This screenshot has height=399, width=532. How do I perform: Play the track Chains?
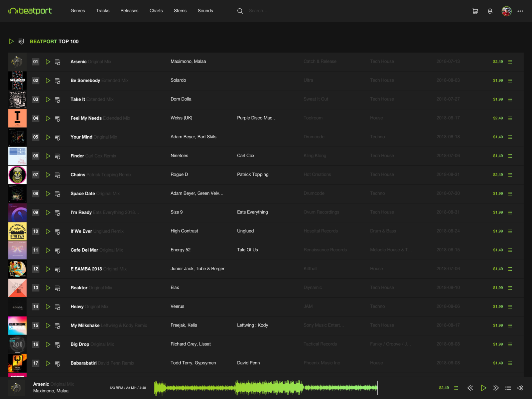click(48, 175)
